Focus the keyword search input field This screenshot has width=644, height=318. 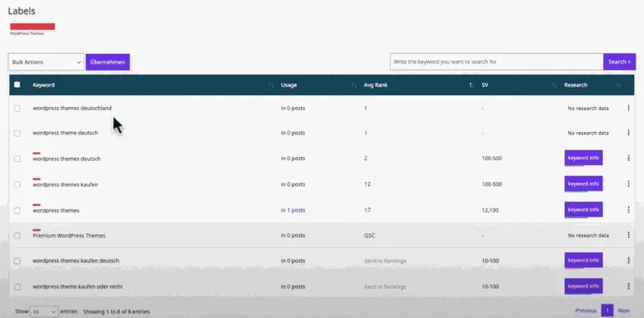[x=496, y=62]
